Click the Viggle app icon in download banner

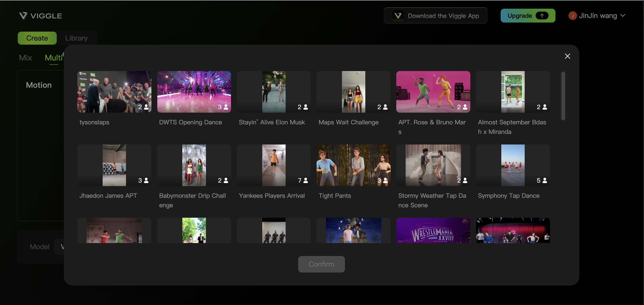tap(398, 16)
